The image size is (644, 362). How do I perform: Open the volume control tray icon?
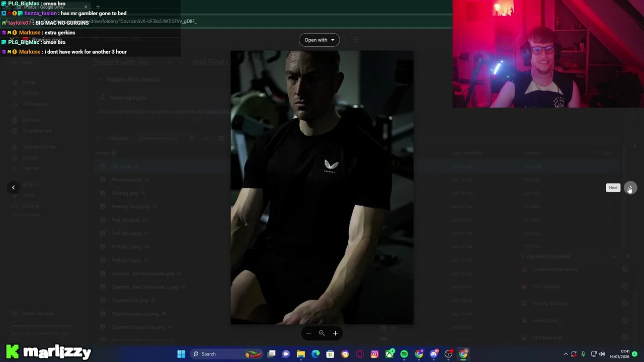tap(602, 354)
